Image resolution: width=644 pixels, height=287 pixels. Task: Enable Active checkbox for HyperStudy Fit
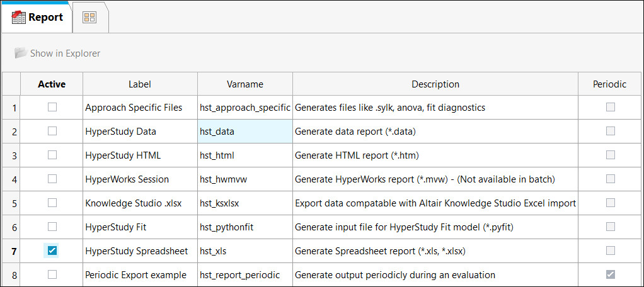52,227
